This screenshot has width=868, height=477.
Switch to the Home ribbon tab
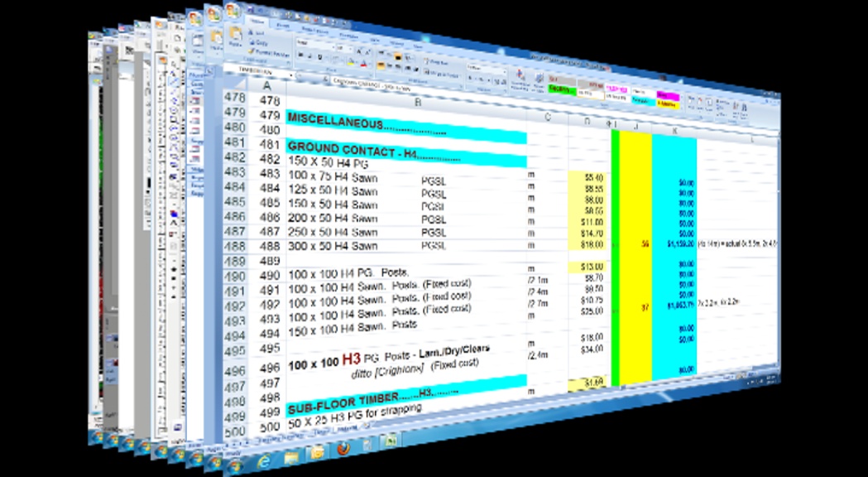[257, 20]
